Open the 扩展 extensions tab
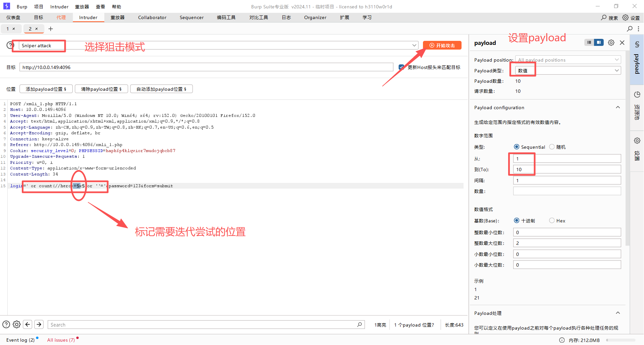The height and width of the screenshot is (345, 644). pyautogui.click(x=344, y=17)
